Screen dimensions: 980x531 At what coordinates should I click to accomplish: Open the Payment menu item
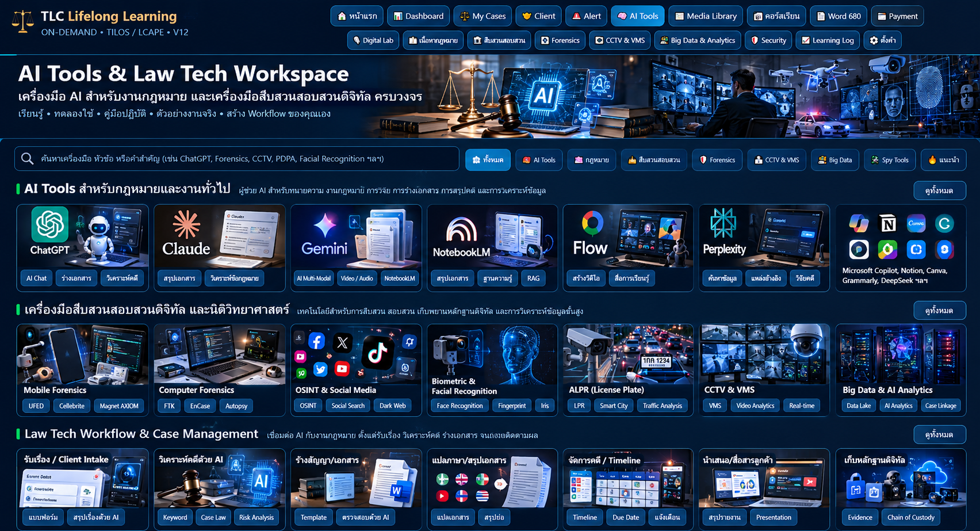(897, 16)
